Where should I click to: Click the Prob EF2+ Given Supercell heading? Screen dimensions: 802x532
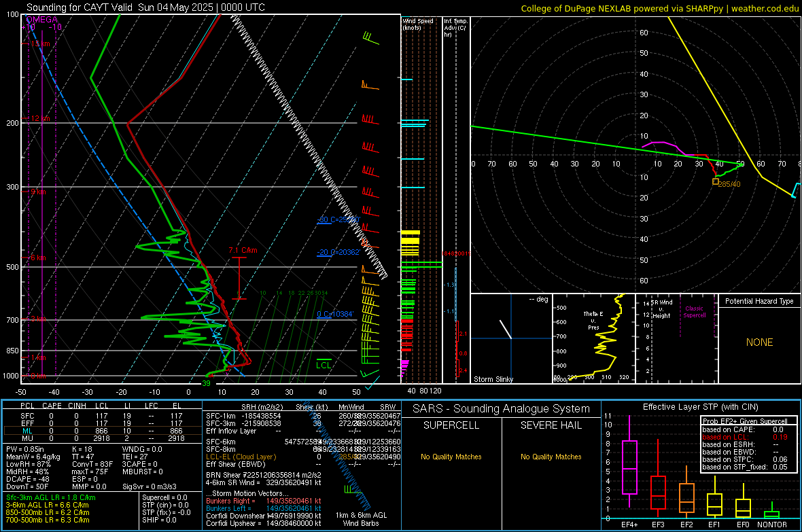tap(745, 421)
